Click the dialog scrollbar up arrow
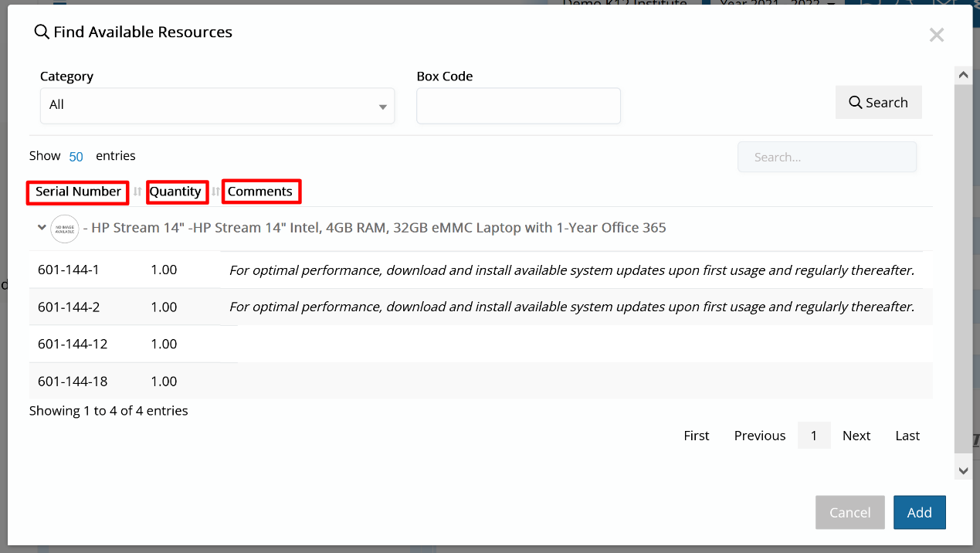980x553 pixels. pos(963,75)
